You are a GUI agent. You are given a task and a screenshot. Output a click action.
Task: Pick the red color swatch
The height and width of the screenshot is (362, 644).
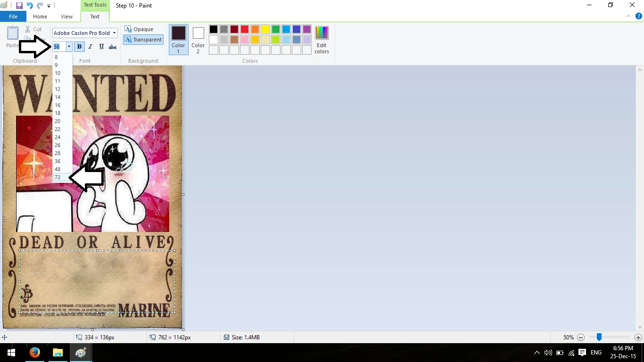[x=245, y=29]
